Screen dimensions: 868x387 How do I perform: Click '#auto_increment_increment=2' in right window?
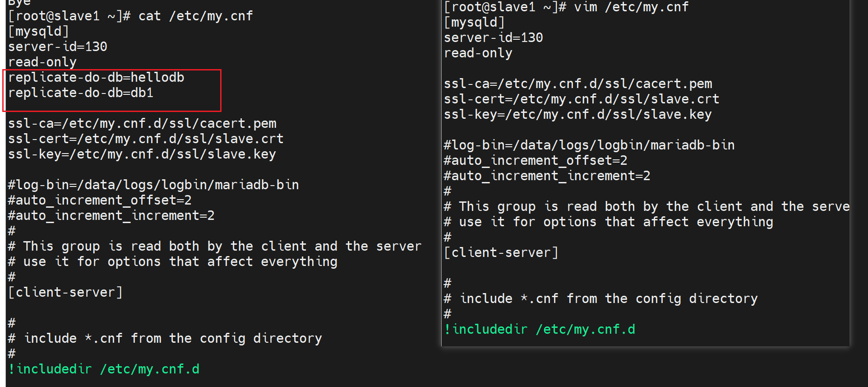coord(547,176)
